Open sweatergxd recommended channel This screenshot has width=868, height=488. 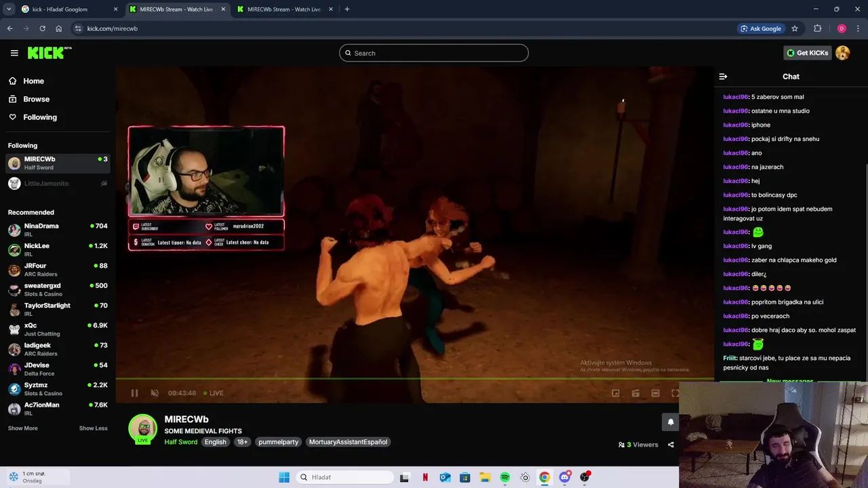[x=58, y=289]
